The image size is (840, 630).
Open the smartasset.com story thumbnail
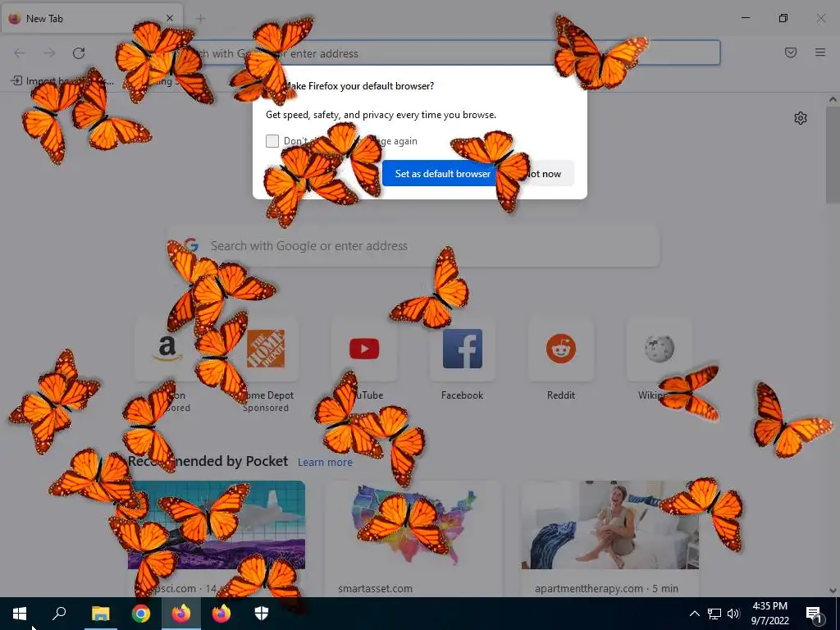tap(413, 525)
